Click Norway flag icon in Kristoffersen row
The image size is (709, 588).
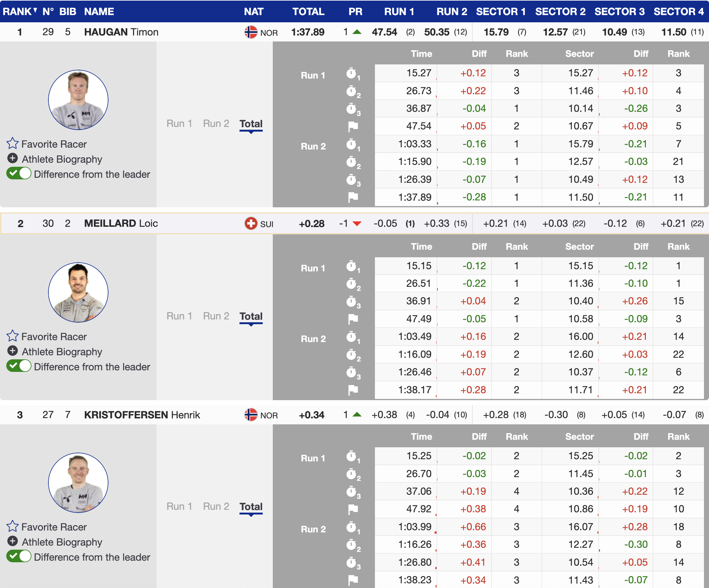tap(251, 415)
